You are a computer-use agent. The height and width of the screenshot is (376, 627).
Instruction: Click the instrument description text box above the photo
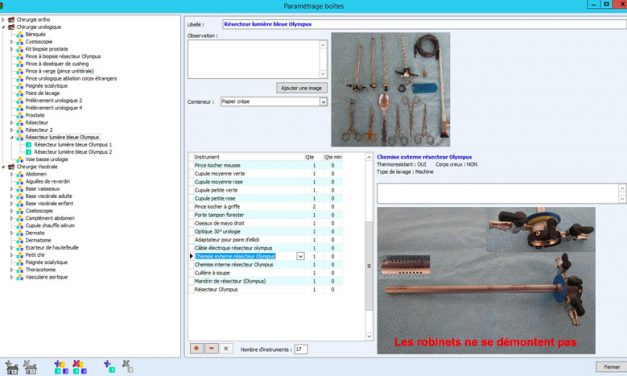point(498,194)
